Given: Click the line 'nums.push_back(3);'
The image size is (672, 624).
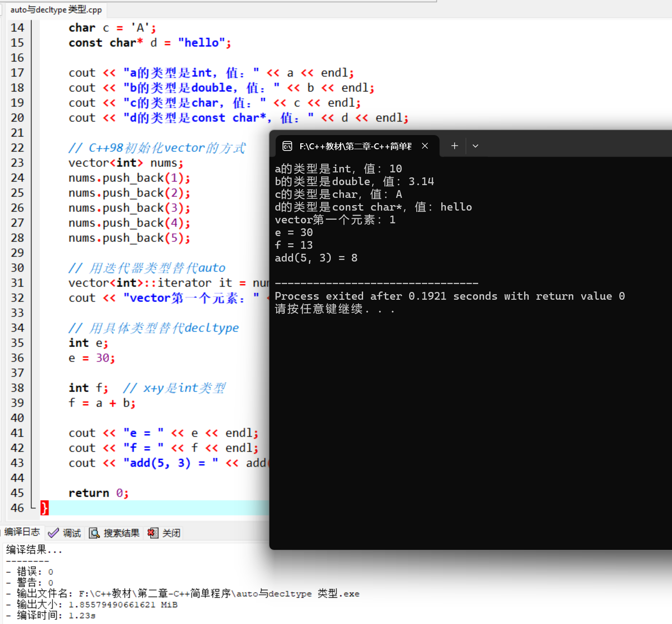Looking at the screenshot, I should click(x=130, y=208).
